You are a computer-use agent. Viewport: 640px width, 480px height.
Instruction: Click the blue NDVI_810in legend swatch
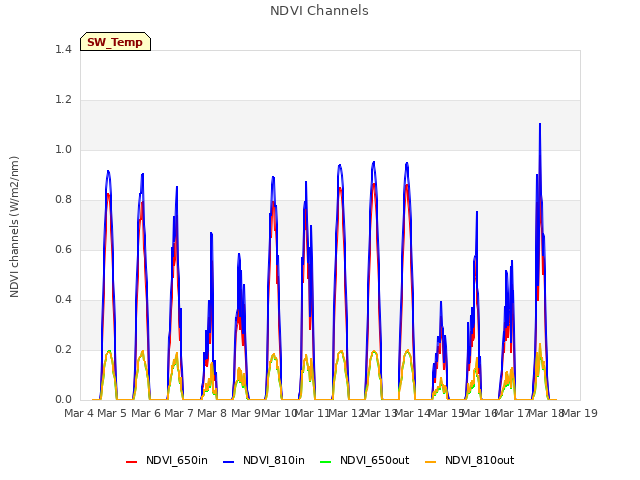click(x=229, y=462)
